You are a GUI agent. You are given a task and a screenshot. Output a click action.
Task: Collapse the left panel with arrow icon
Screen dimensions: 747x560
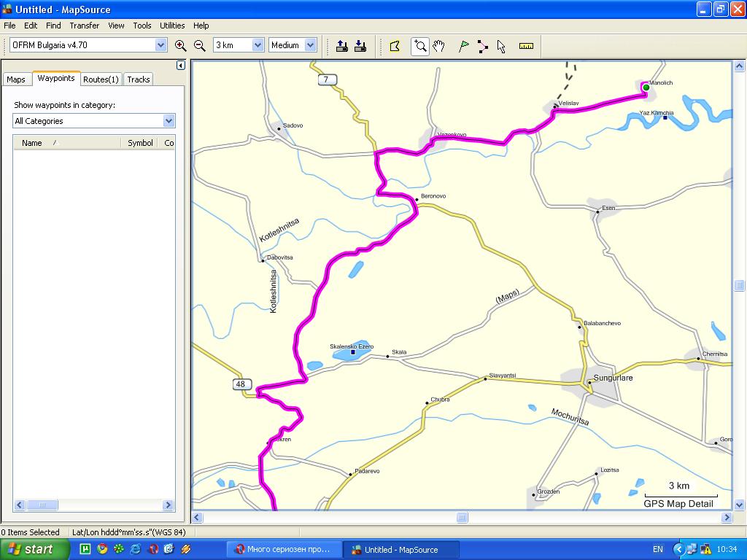coord(181,65)
